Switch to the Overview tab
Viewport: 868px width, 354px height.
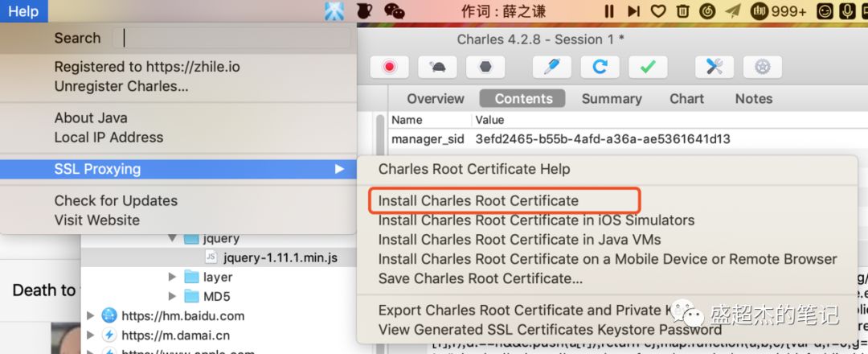pyautogui.click(x=436, y=99)
